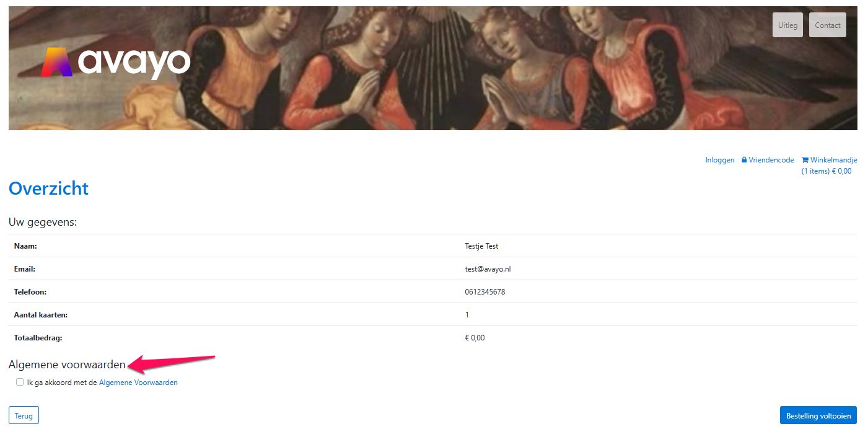Select the email value test@avayo.nl
This screenshot has height=434, width=868.
(x=488, y=269)
